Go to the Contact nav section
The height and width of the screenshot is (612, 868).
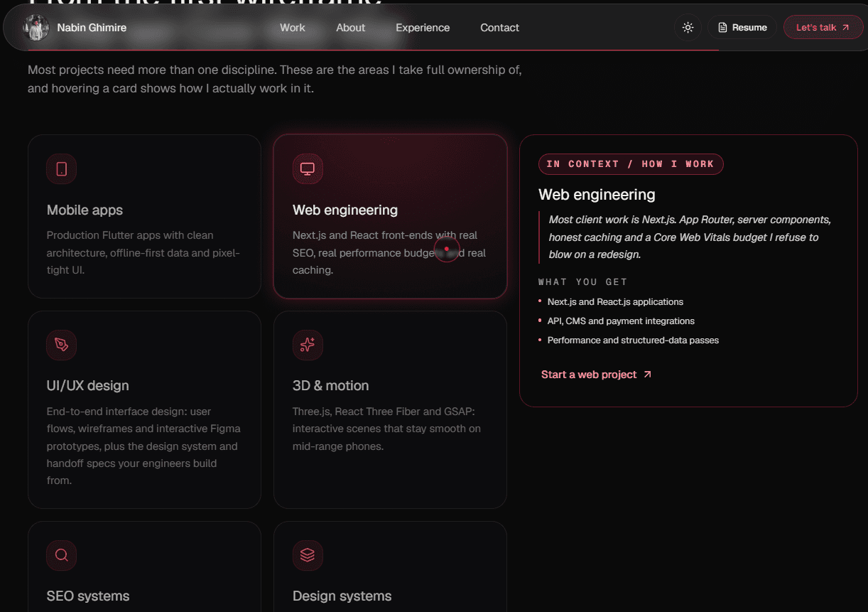coord(500,28)
